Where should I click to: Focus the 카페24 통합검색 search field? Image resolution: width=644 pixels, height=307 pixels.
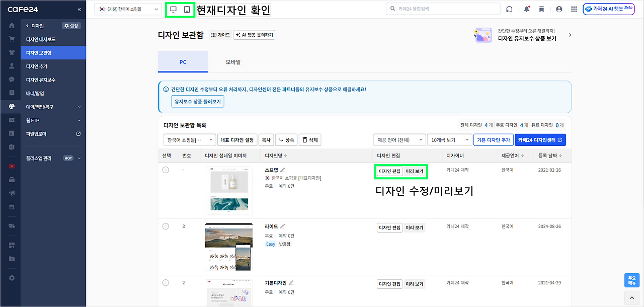[x=443, y=9]
